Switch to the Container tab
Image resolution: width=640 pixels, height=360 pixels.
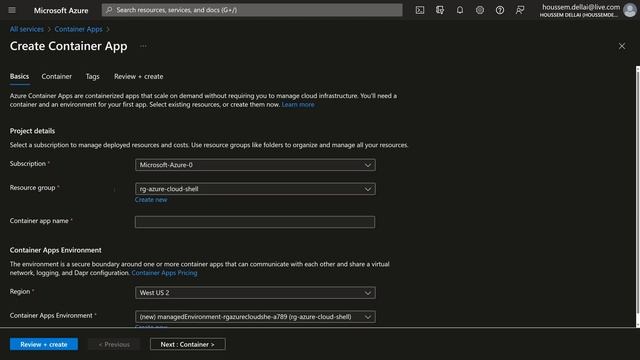pyautogui.click(x=56, y=76)
